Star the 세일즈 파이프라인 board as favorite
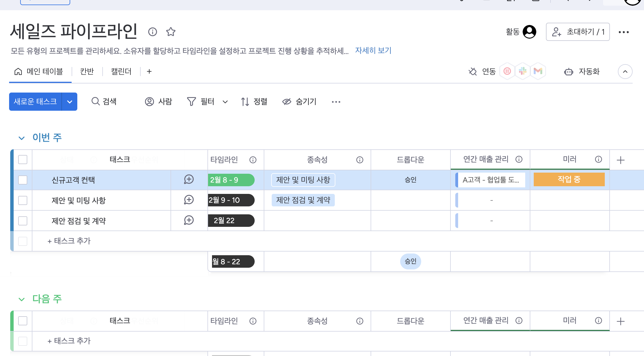The height and width of the screenshot is (356, 644). click(171, 32)
